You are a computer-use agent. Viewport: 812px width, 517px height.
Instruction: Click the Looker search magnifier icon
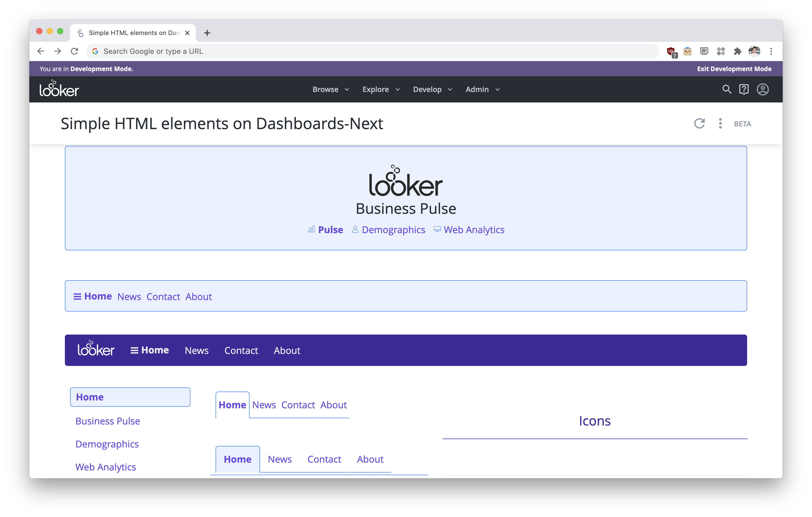click(x=727, y=89)
